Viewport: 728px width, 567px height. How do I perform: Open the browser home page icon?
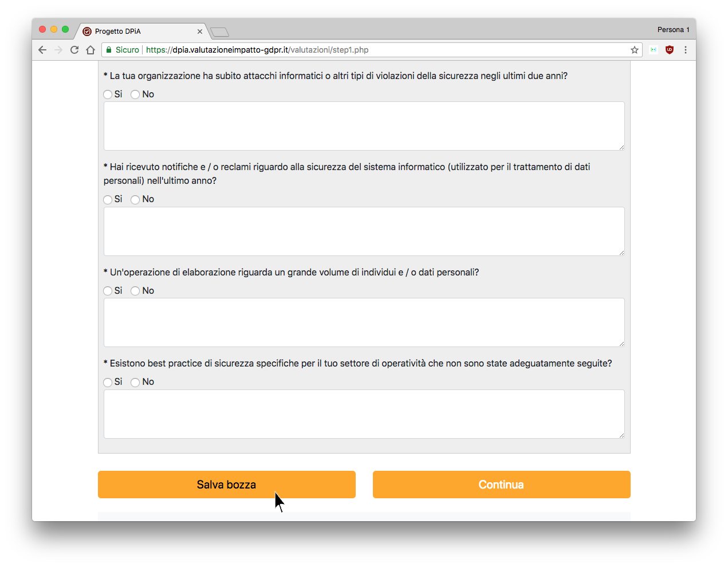[90, 50]
